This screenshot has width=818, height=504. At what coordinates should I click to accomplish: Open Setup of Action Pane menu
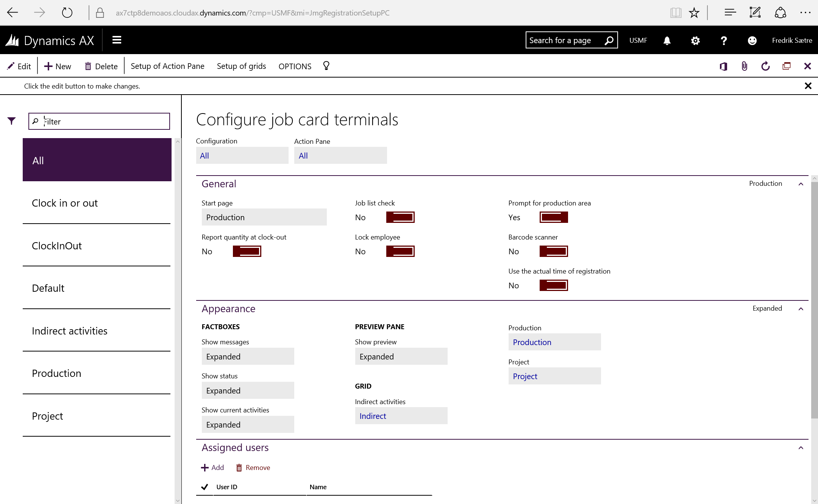tap(167, 66)
